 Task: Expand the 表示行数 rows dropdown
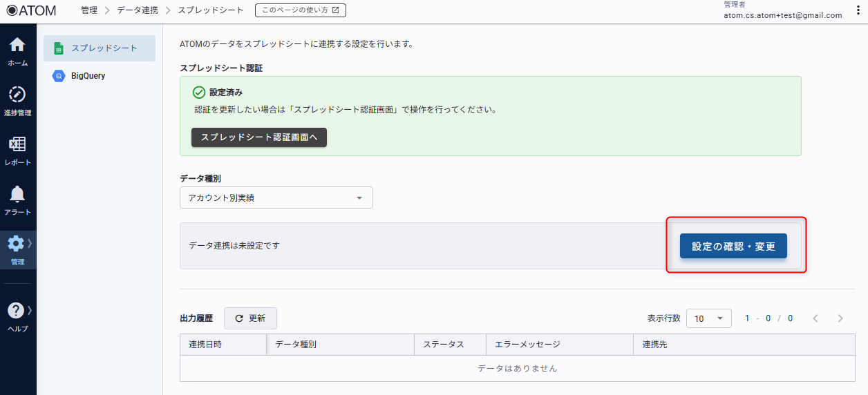708,318
